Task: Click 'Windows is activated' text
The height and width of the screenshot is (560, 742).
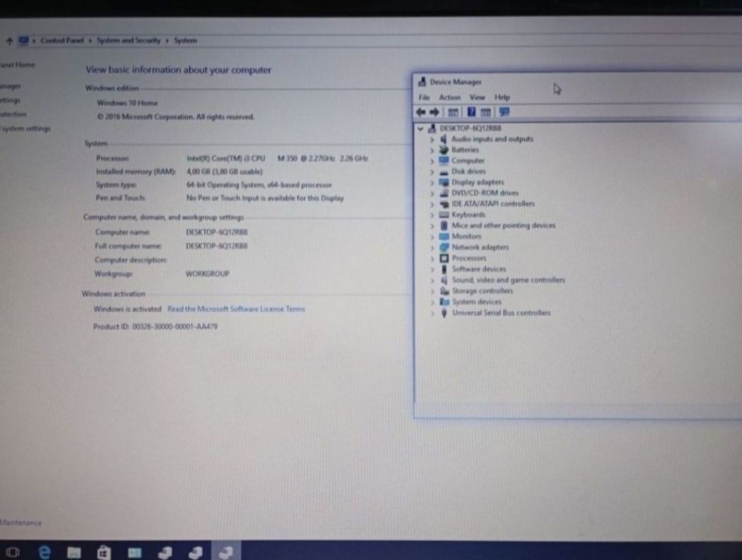Action: 127,309
